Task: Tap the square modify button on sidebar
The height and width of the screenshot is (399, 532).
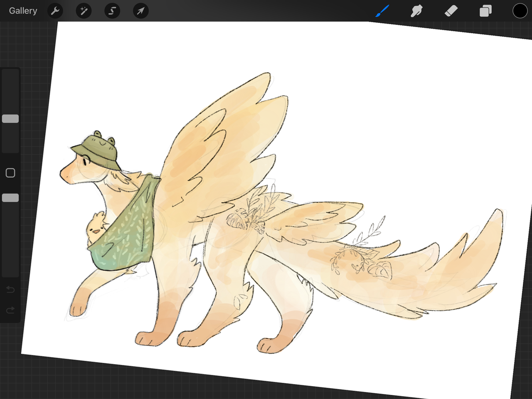Action: (10, 173)
